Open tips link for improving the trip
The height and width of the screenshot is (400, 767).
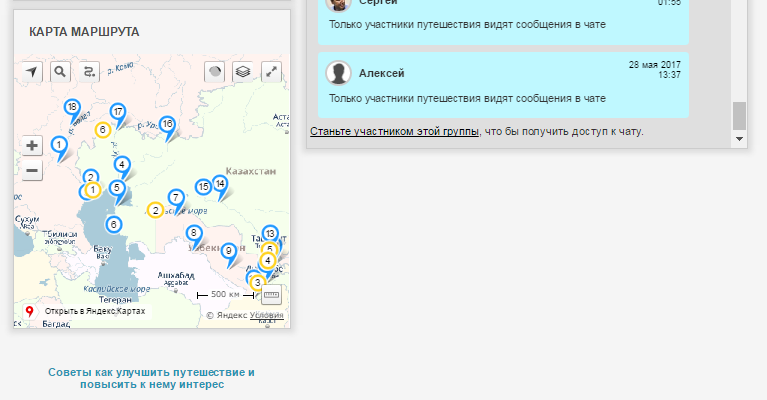pyautogui.click(x=151, y=377)
